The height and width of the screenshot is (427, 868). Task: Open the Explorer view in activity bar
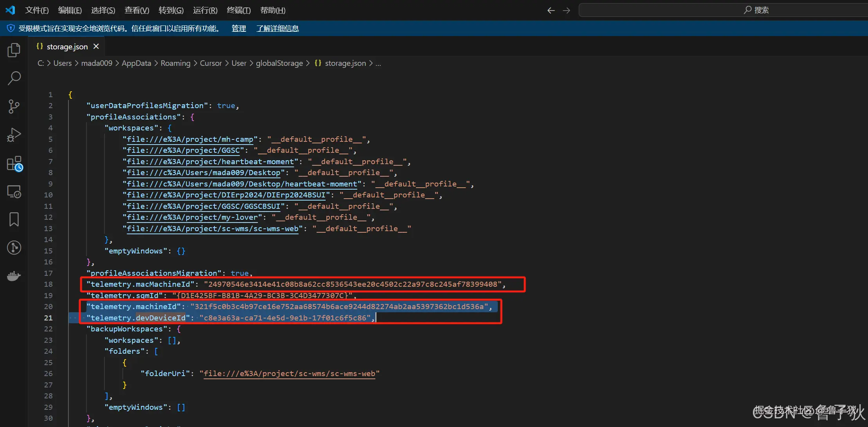14,50
